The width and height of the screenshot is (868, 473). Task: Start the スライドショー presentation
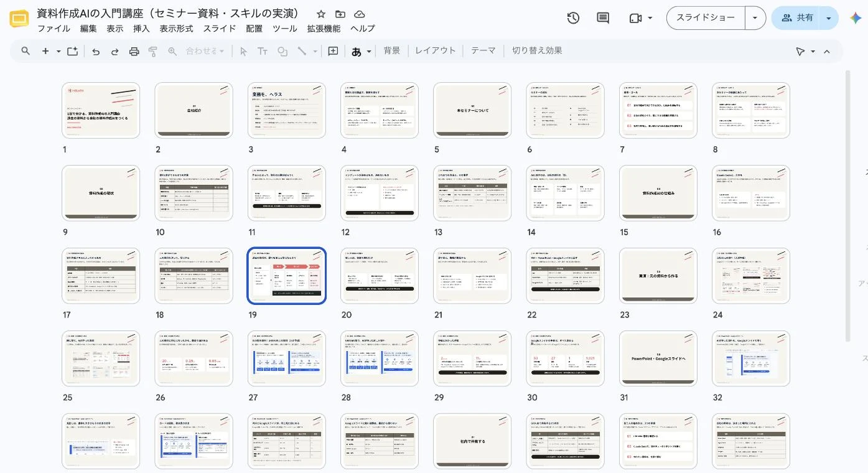pos(706,18)
